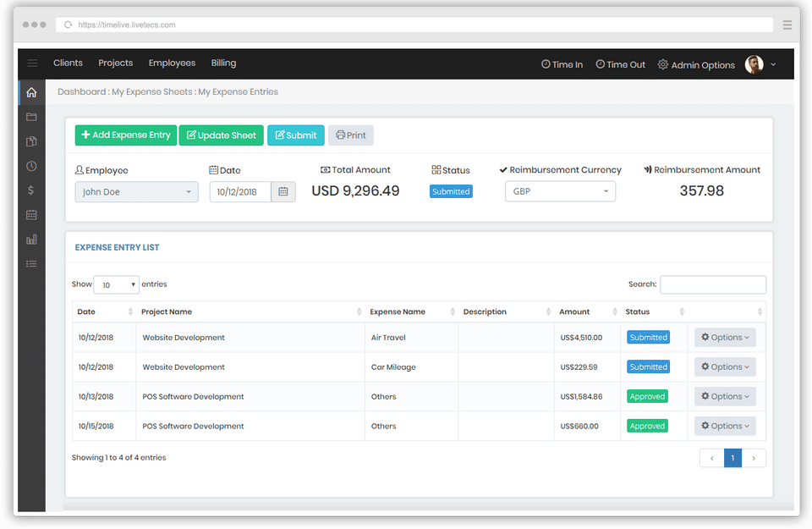Open the list icon in sidebar

(x=31, y=264)
